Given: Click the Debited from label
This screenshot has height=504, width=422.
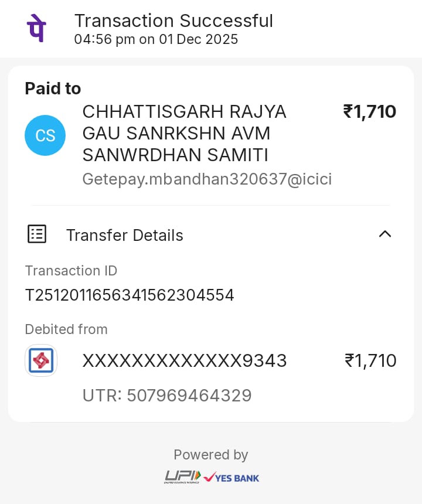Looking at the screenshot, I should 66,329.
